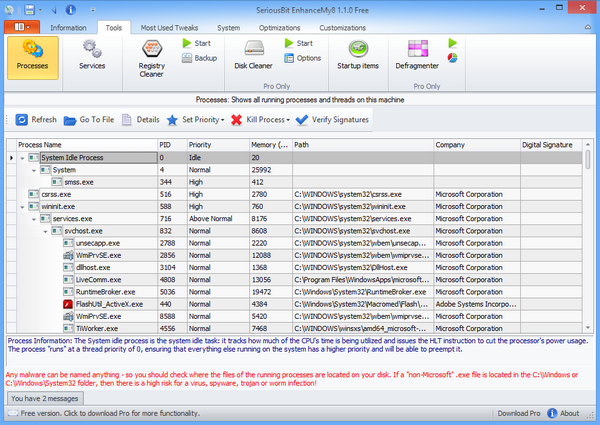Click the Refresh process list button
The image size is (600, 425).
coord(36,120)
